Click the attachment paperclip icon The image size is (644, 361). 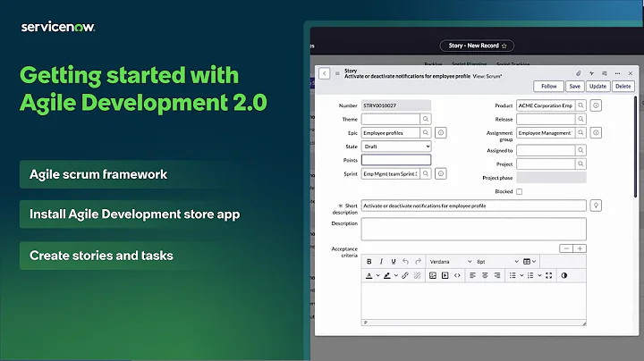579,73
